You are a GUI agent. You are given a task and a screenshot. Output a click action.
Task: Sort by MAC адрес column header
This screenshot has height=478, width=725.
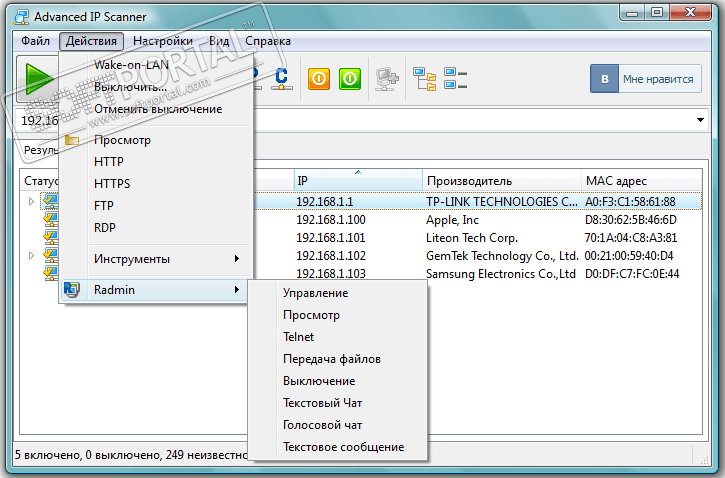point(641,180)
